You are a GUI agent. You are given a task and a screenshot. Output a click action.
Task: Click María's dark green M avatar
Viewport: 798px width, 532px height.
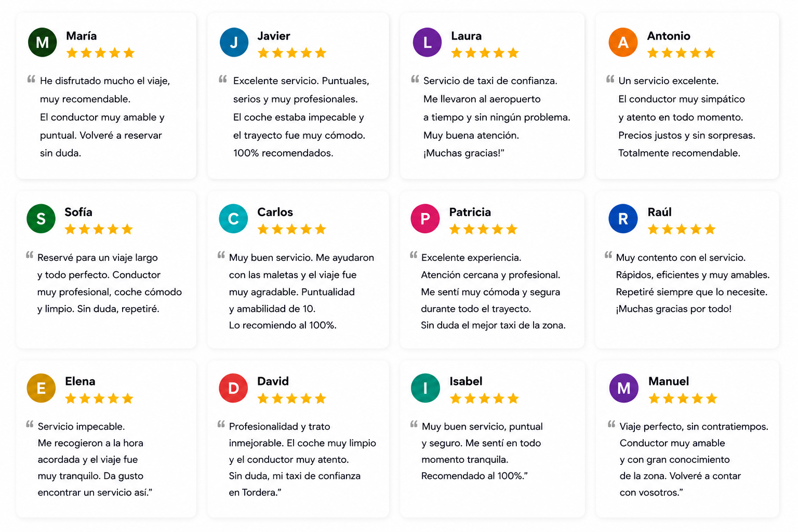click(x=42, y=42)
